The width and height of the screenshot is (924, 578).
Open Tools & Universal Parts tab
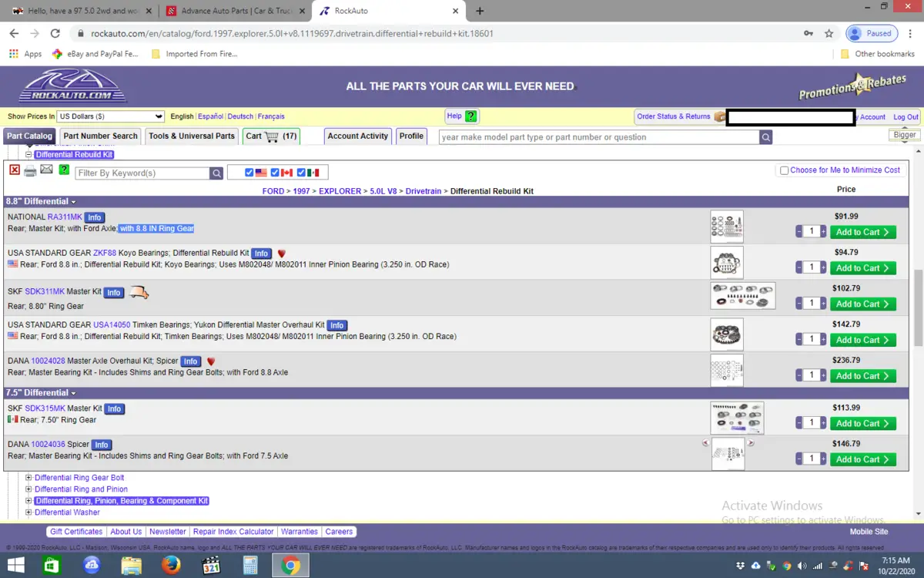pyautogui.click(x=192, y=136)
